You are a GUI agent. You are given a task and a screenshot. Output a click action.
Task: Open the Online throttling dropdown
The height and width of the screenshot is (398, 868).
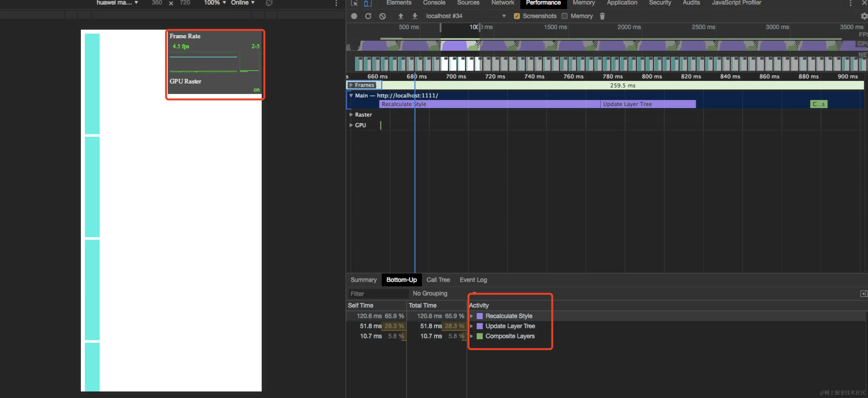coord(243,3)
